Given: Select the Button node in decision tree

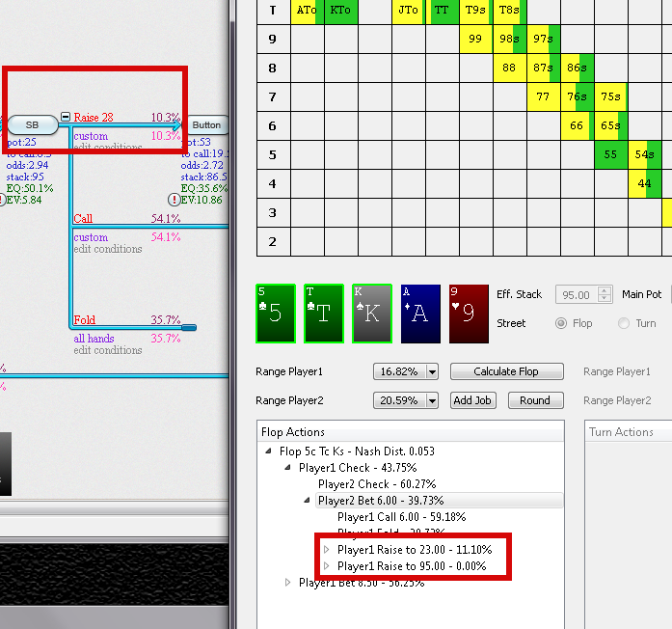Looking at the screenshot, I should [207, 124].
